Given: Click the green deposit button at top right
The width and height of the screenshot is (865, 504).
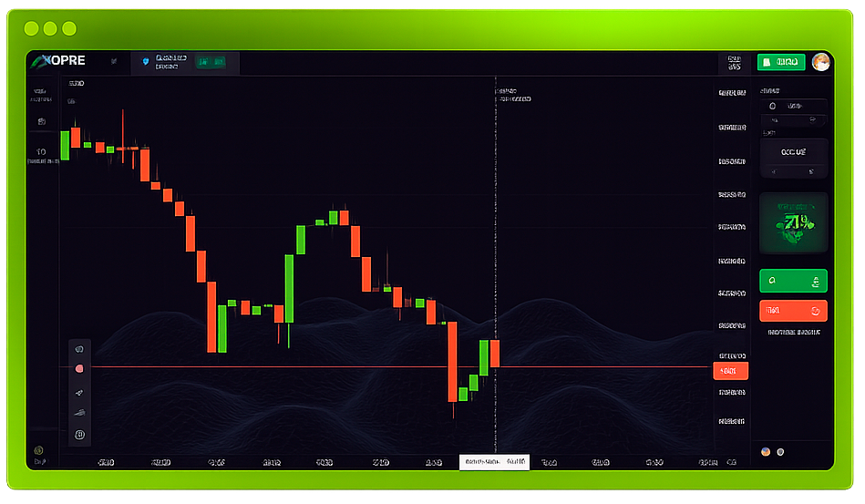Looking at the screenshot, I should [781, 62].
